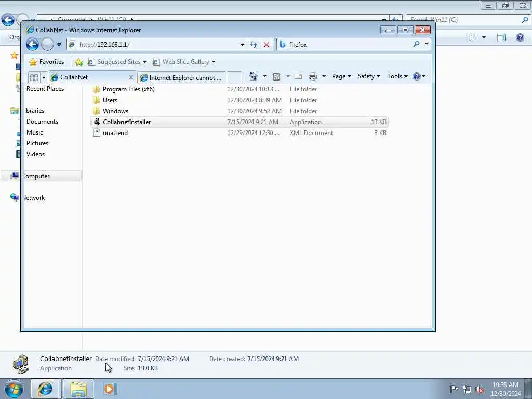Screen dimensions: 532x399
Task: Open the Safety menu
Action: [x=369, y=76]
